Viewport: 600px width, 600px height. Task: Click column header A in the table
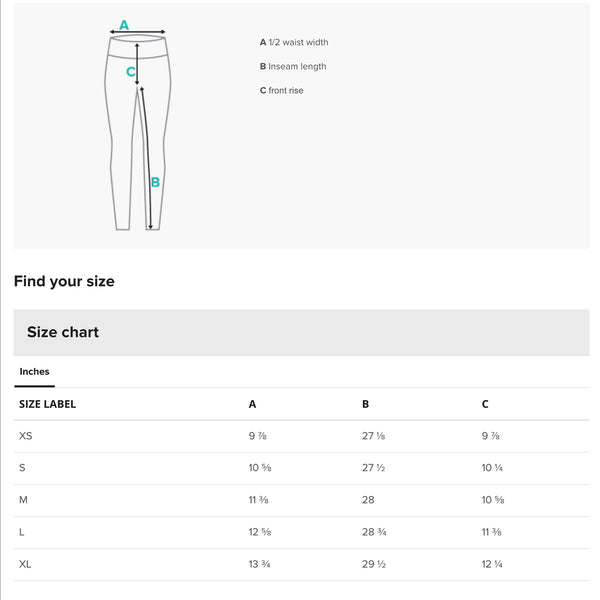coord(252,404)
